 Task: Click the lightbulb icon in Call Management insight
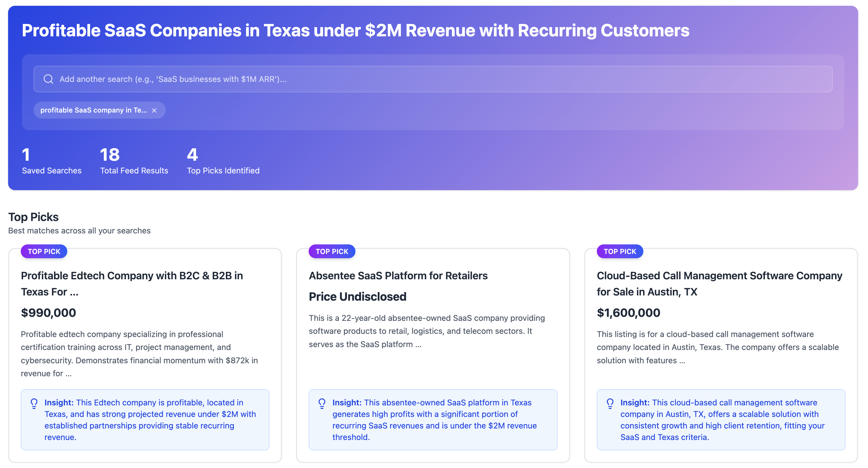coord(610,403)
